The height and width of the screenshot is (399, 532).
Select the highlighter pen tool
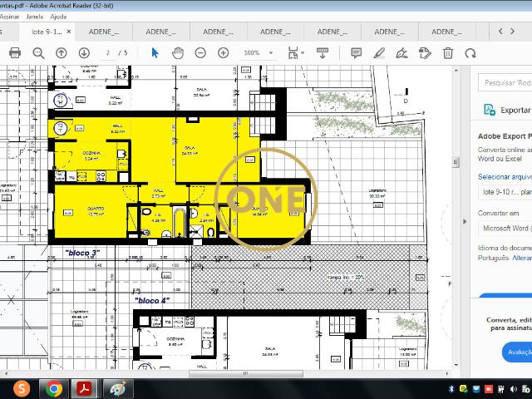(379, 52)
